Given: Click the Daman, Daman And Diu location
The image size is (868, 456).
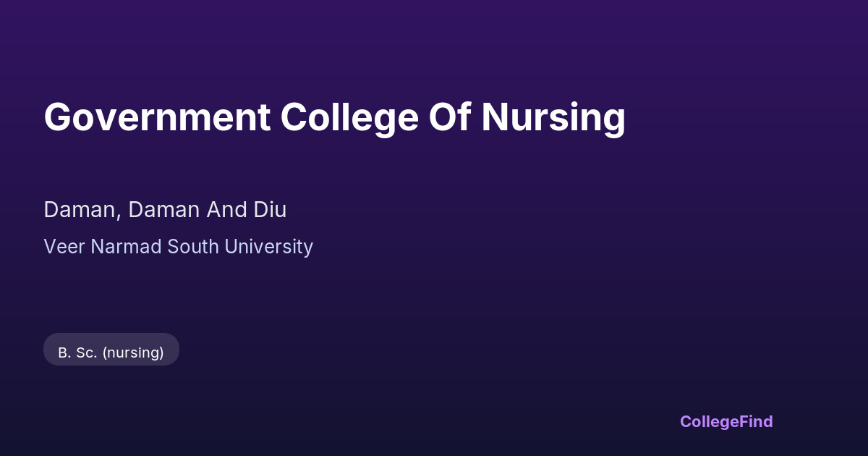Looking at the screenshot, I should coord(165,210).
